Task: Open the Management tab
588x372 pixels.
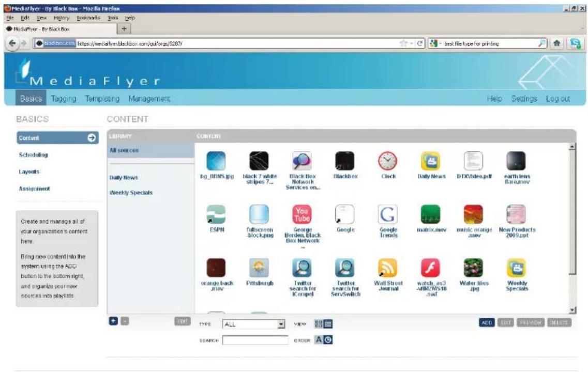Action: (x=149, y=99)
